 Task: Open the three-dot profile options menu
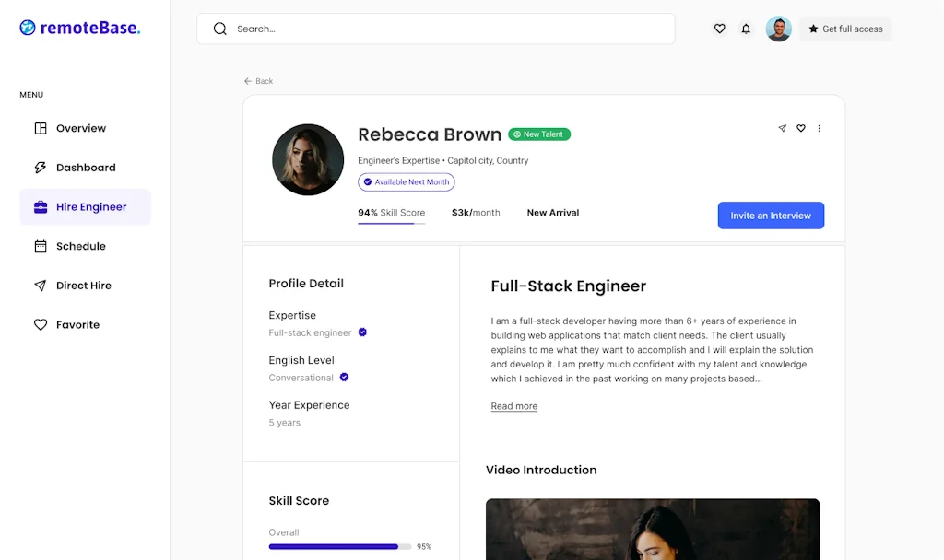(820, 128)
